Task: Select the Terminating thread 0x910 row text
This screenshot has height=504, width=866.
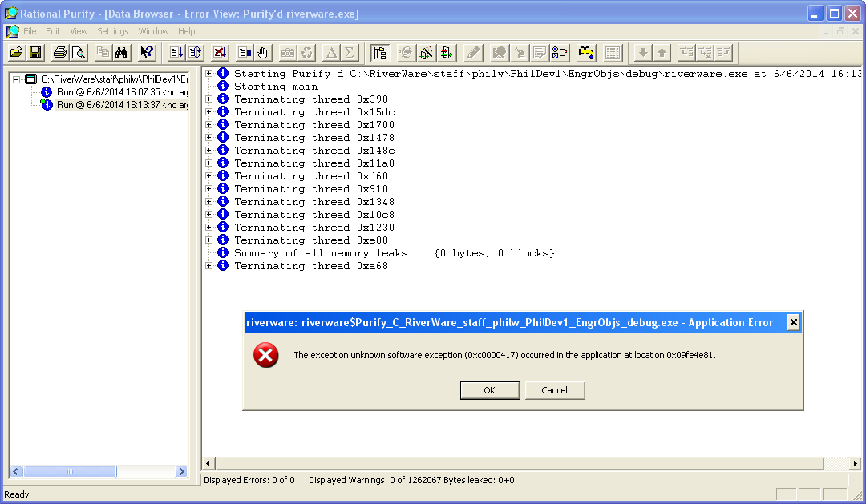Action: pyautogui.click(x=311, y=189)
